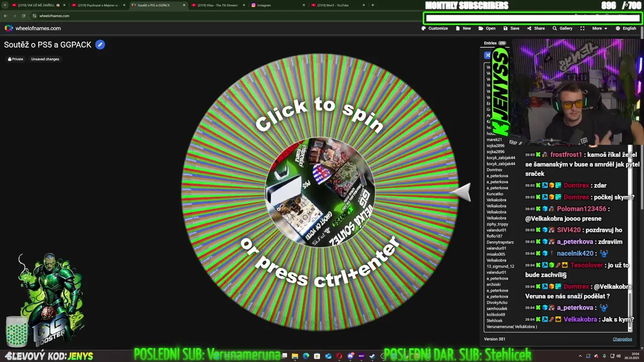Open the taskbar volume control
Screen dimensions: 644x362
pyautogui.click(x=619, y=356)
